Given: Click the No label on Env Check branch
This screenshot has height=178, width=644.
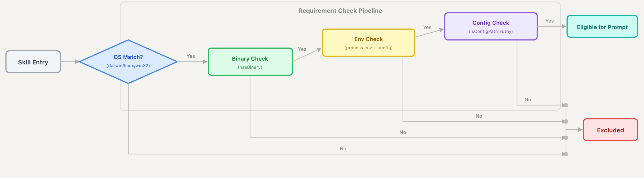Looking at the screenshot, I should click(479, 116).
